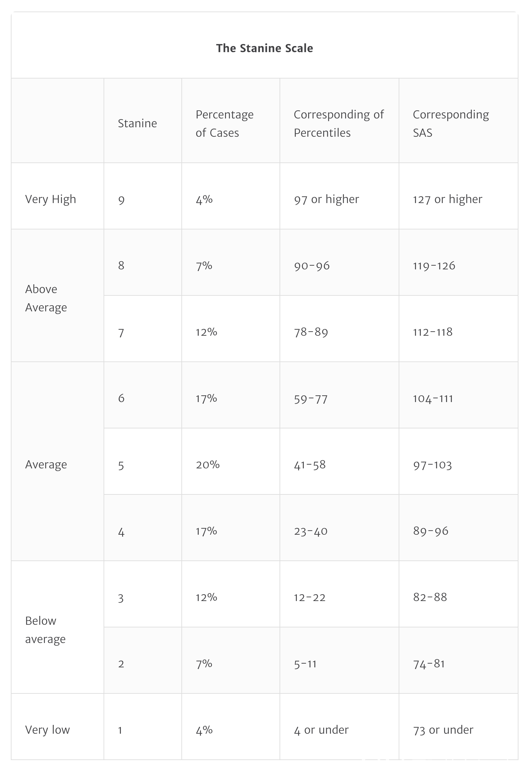Select the '12-22' percentile cell

coord(310,597)
